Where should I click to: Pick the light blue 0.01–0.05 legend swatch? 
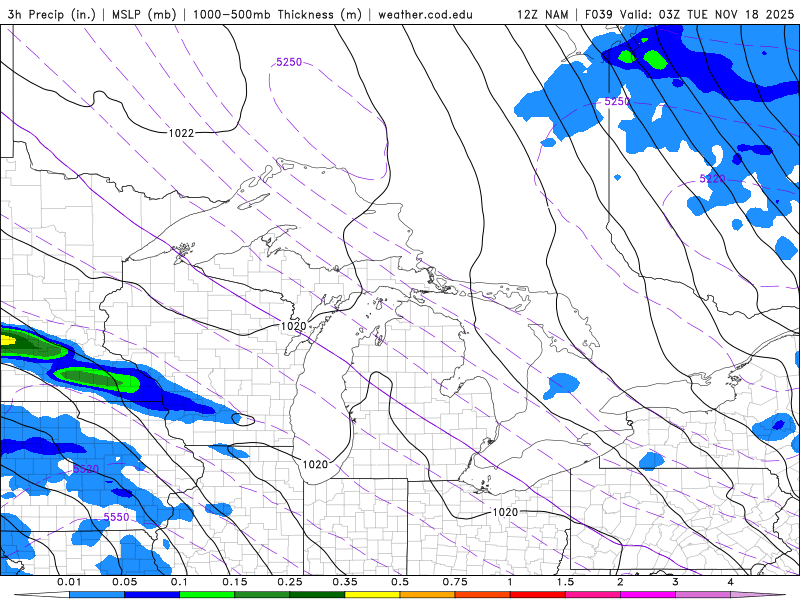96,595
